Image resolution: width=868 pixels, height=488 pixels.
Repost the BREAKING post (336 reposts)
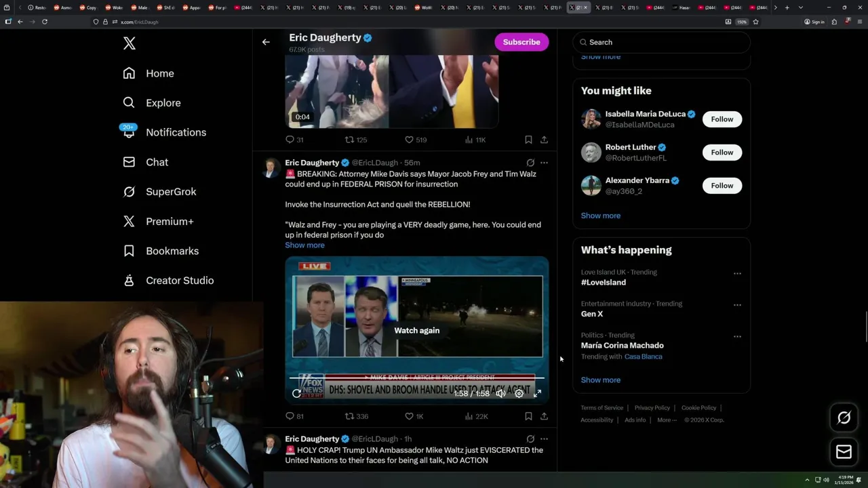pyautogui.click(x=357, y=416)
